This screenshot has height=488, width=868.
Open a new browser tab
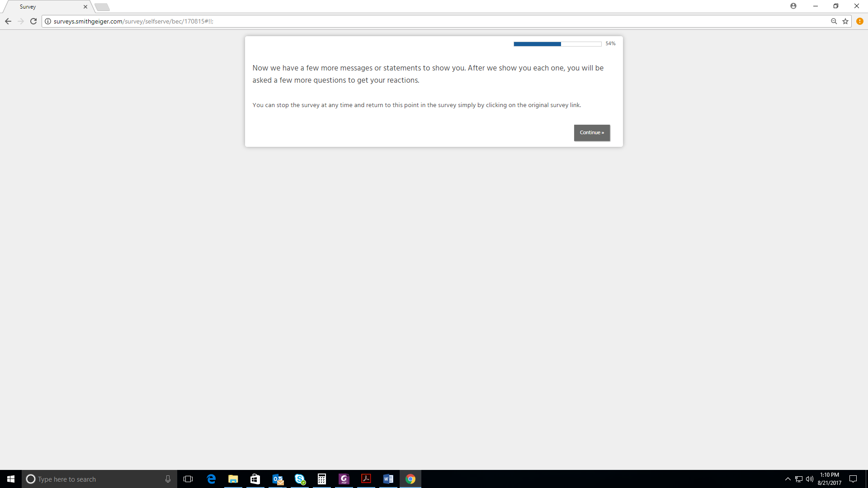pyautogui.click(x=102, y=7)
